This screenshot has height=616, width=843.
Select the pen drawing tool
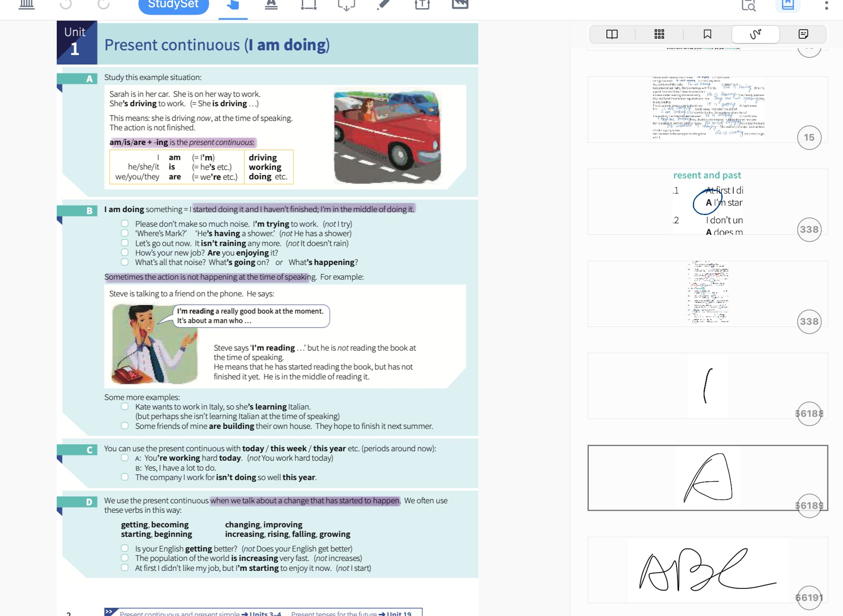pos(383,5)
